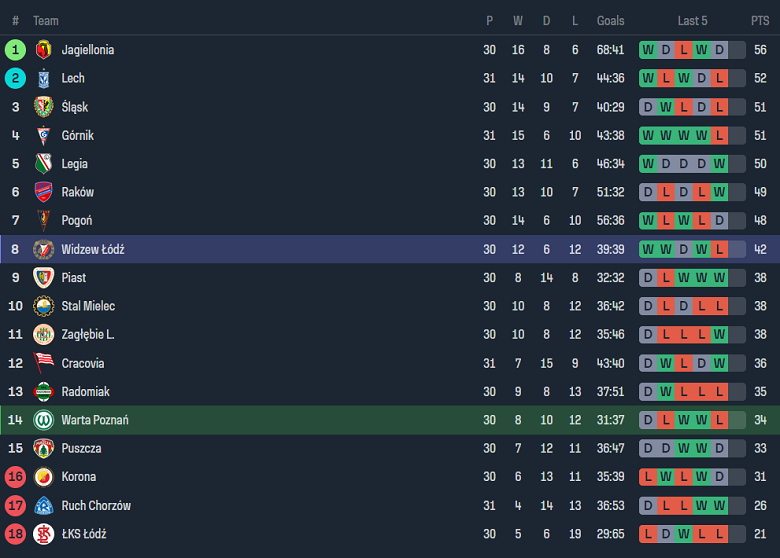Sort table by PTS column header
Viewport: 780px width, 558px height.
tap(760, 20)
